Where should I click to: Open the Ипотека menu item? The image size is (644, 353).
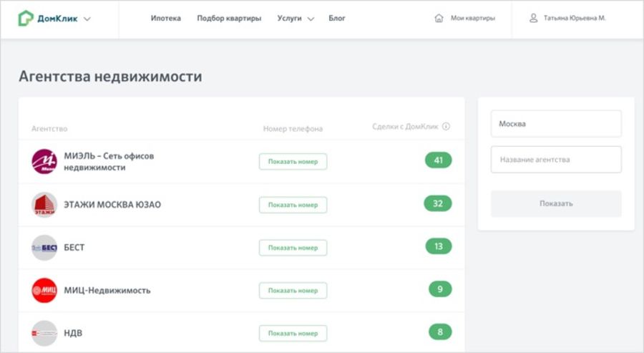165,18
